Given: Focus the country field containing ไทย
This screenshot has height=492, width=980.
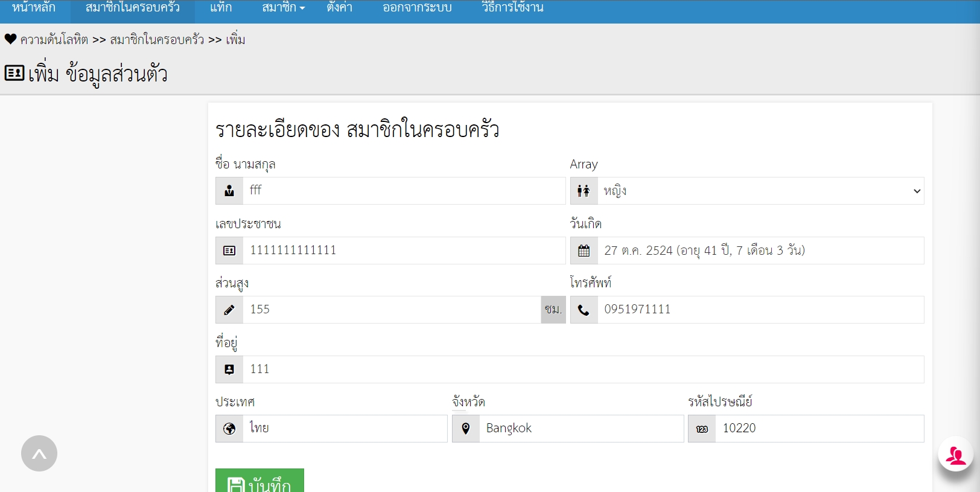Looking at the screenshot, I should 345,429.
